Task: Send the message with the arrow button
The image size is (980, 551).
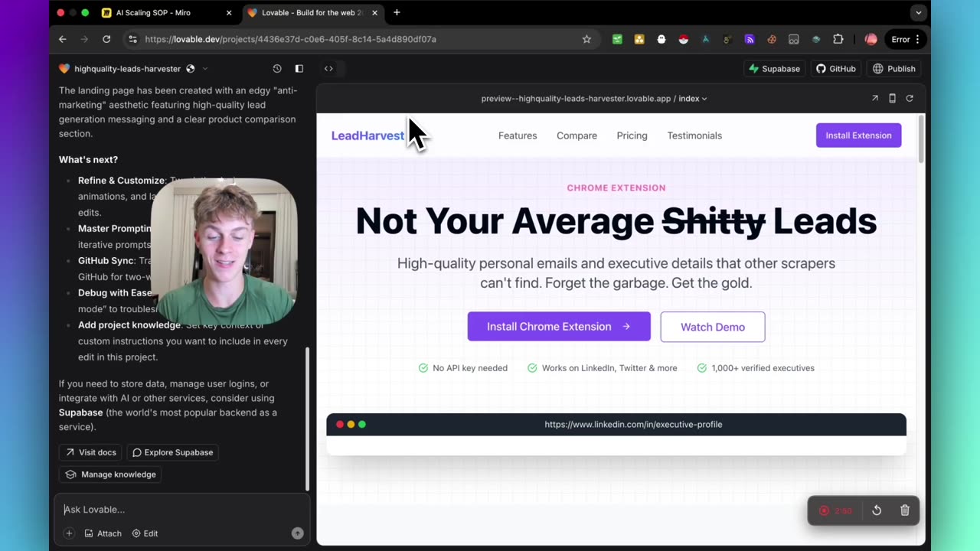Action: (298, 533)
